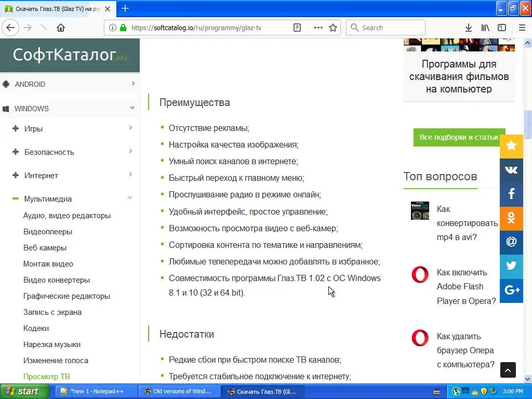The height and width of the screenshot is (399, 532).
Task: Open Нарезка музыки category
Action: click(x=52, y=344)
